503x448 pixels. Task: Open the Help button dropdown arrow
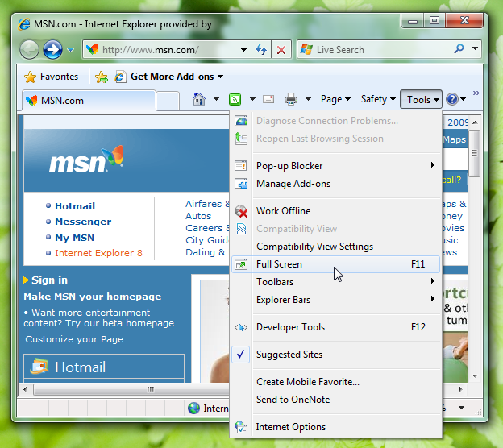(x=464, y=99)
